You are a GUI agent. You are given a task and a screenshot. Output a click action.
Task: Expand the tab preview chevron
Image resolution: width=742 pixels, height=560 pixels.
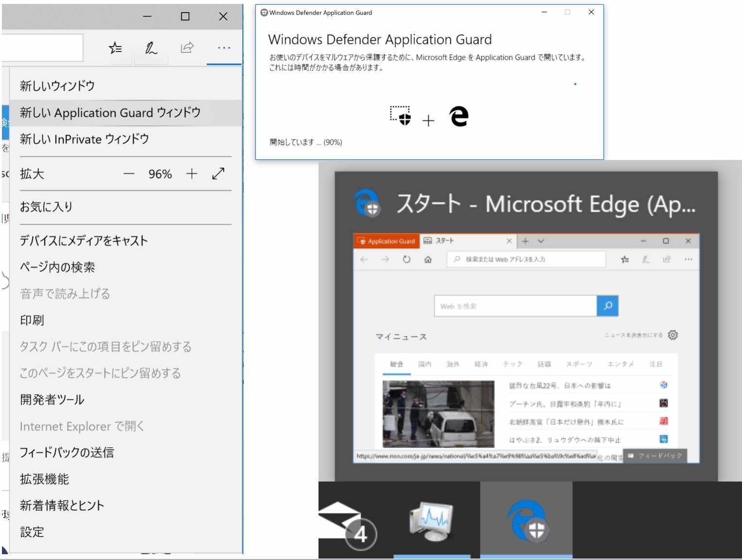541,241
